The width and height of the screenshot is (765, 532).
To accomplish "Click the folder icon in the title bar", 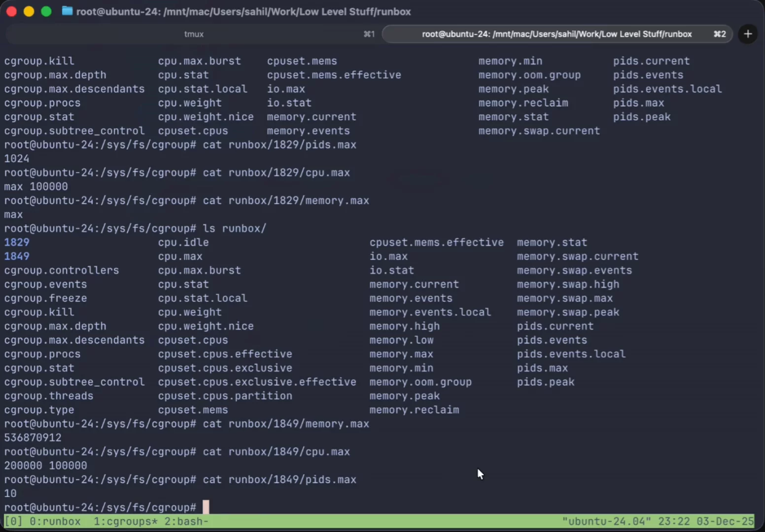I will 67,11.
